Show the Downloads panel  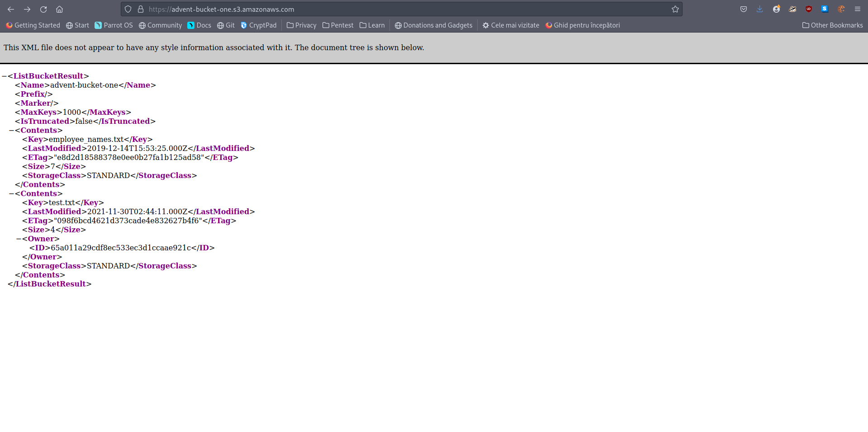tap(759, 9)
